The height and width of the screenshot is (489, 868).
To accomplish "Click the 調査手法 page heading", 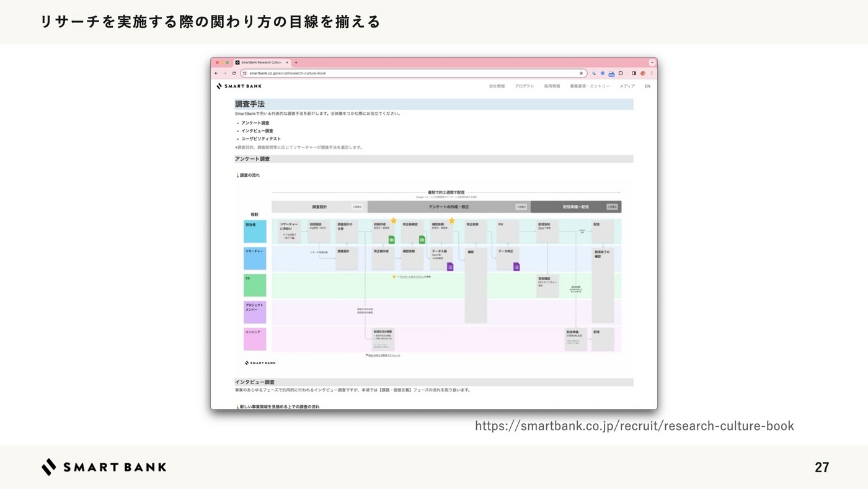I will point(250,104).
